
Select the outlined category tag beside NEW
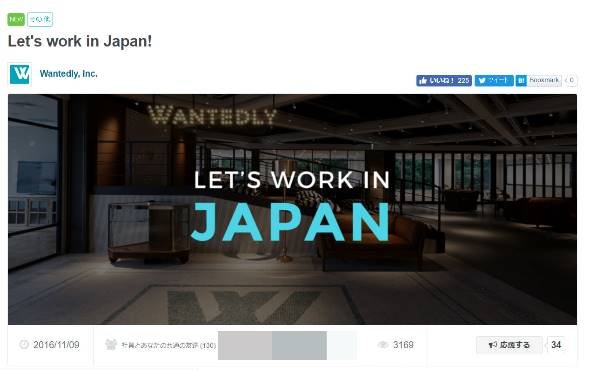tap(40, 19)
